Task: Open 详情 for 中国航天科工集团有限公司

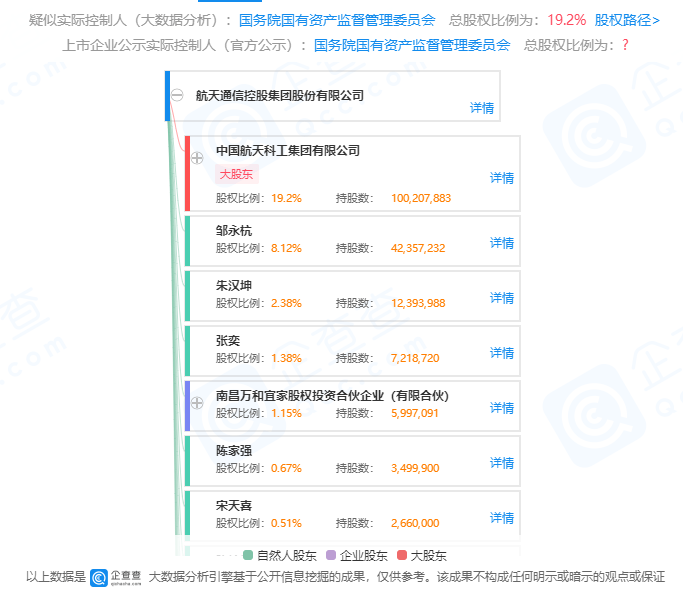Action: coord(501,178)
